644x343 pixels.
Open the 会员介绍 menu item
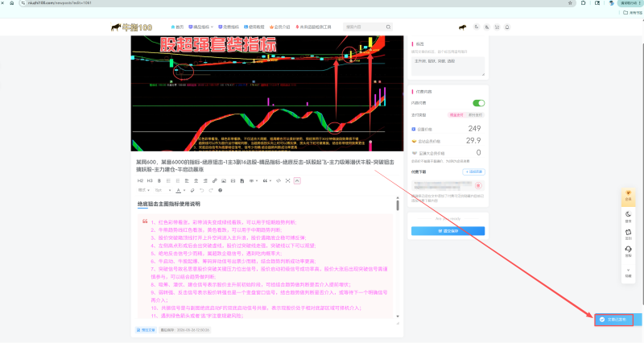[279, 27]
